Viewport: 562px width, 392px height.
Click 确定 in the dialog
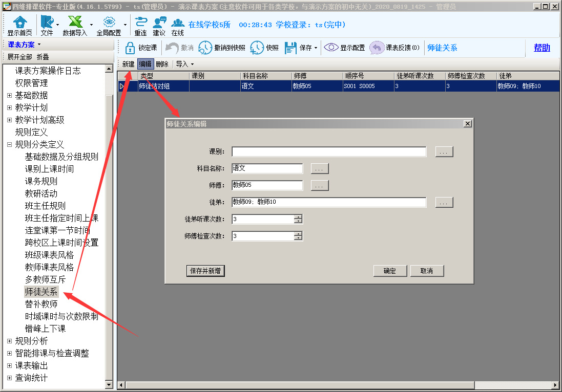coord(390,271)
